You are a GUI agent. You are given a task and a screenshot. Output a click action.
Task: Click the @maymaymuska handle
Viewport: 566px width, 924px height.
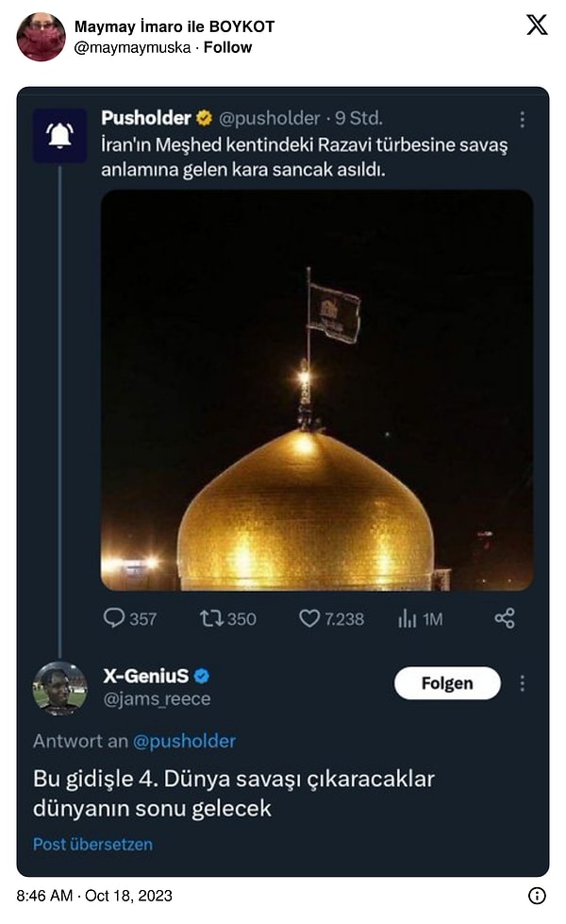[x=131, y=46]
